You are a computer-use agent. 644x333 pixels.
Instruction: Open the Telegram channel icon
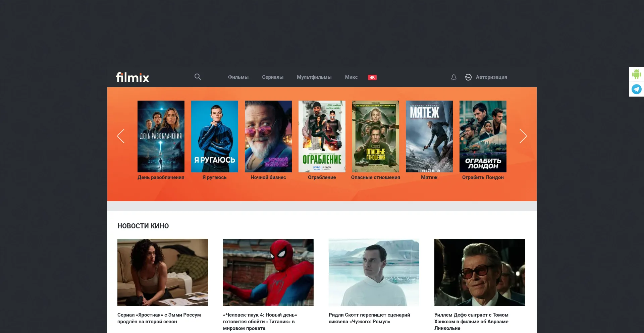[637, 89]
